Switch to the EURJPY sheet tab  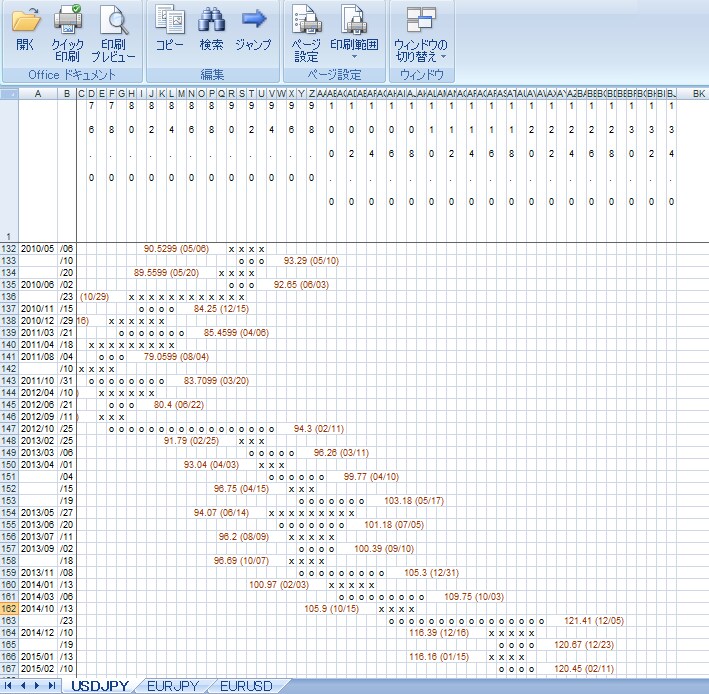pyautogui.click(x=173, y=686)
